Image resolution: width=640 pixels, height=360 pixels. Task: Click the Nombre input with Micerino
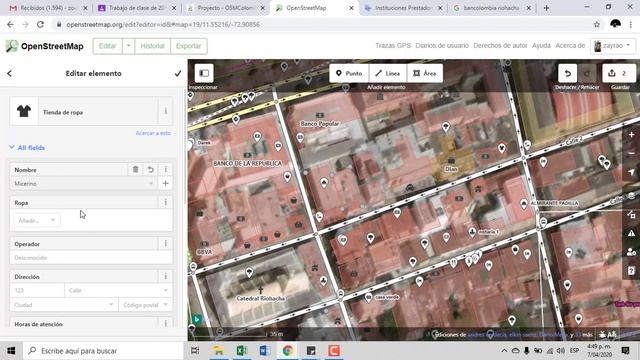tap(84, 184)
